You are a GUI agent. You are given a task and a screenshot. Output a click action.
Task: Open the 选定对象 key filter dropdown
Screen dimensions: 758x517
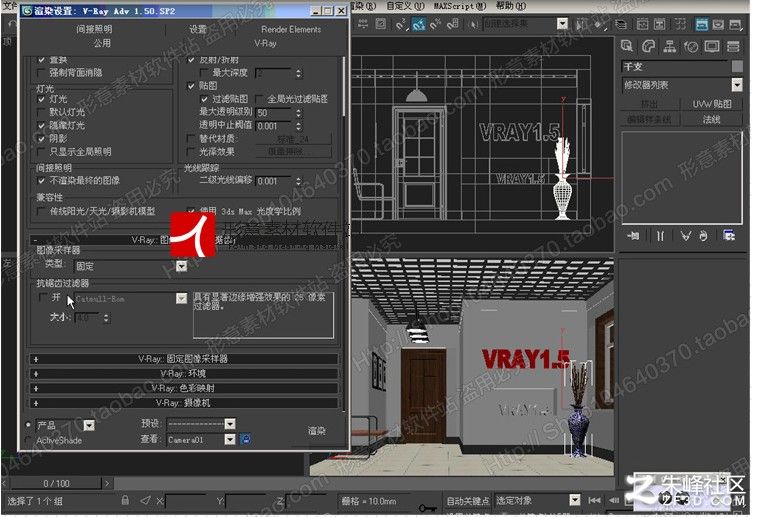tap(575, 500)
